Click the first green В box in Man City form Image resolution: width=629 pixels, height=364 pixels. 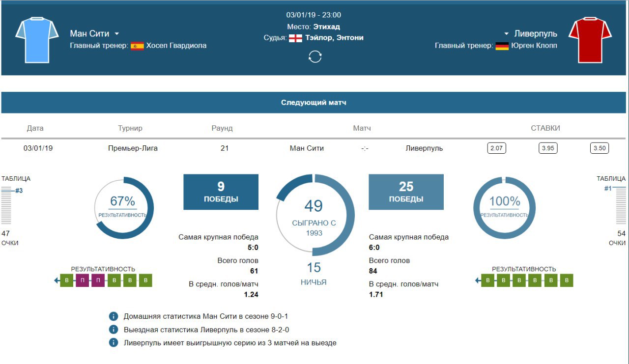coord(67,280)
